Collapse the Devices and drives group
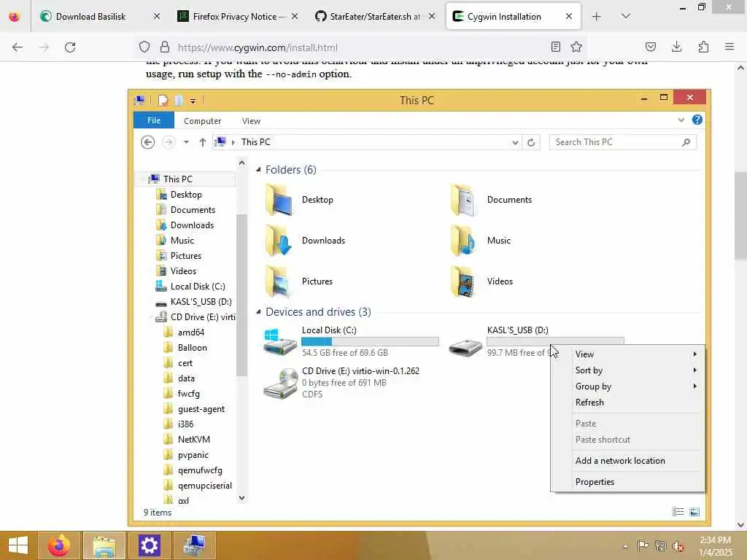 [x=259, y=312]
